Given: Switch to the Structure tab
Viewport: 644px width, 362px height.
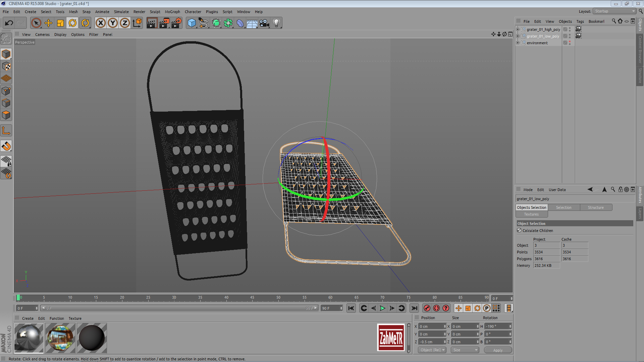Looking at the screenshot, I should pyautogui.click(x=595, y=207).
